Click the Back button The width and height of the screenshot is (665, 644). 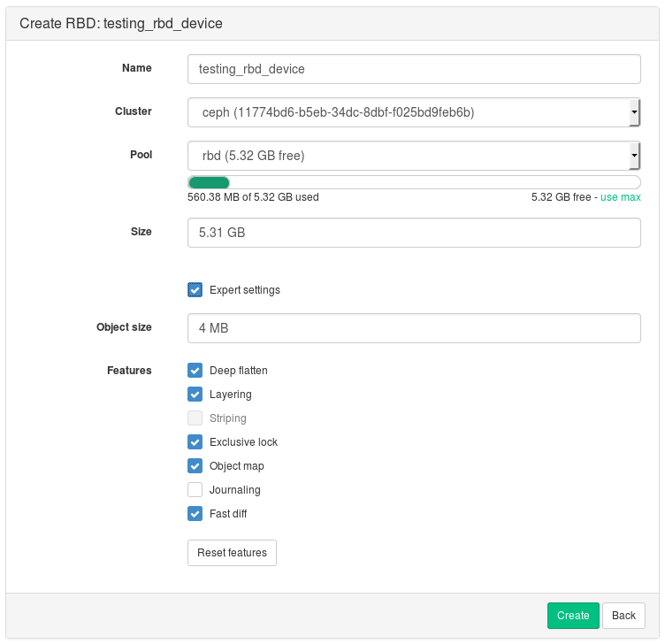click(x=623, y=616)
